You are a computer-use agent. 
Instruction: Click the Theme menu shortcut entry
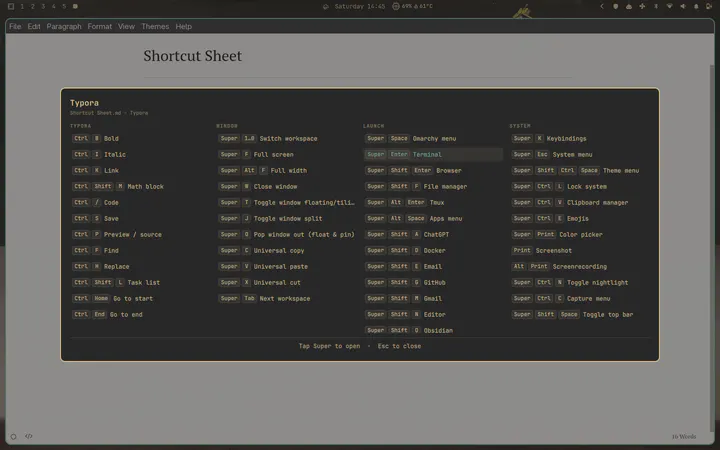pos(576,170)
